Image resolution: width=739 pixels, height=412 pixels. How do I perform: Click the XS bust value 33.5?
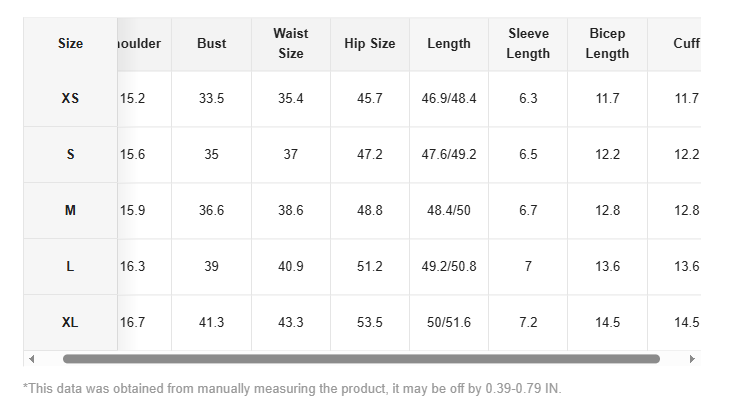click(211, 99)
